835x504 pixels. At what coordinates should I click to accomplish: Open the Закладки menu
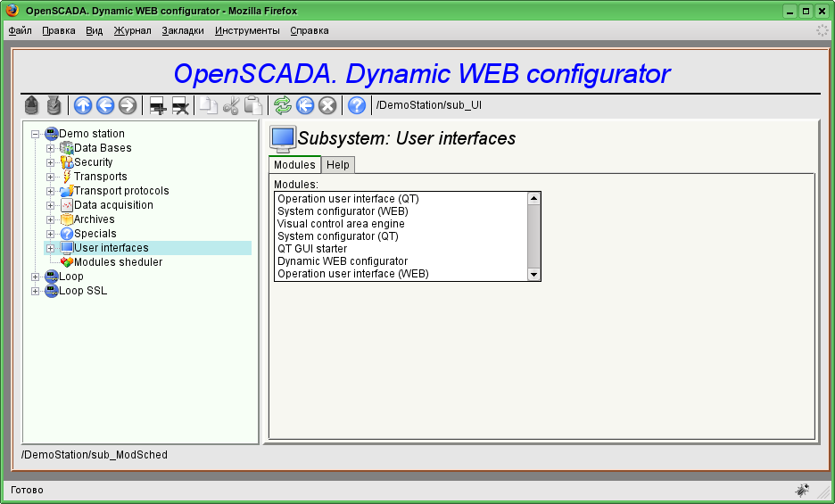click(x=183, y=30)
